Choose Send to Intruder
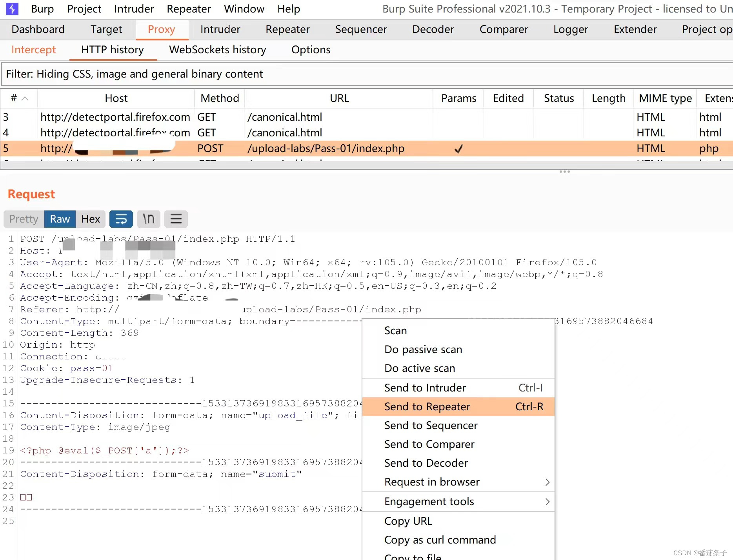The height and width of the screenshot is (560, 733). point(458,388)
